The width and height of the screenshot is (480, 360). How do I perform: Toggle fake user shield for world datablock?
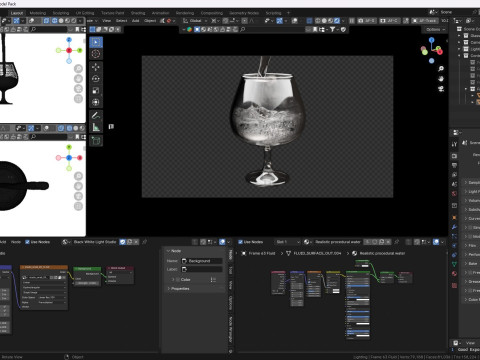click(123, 242)
